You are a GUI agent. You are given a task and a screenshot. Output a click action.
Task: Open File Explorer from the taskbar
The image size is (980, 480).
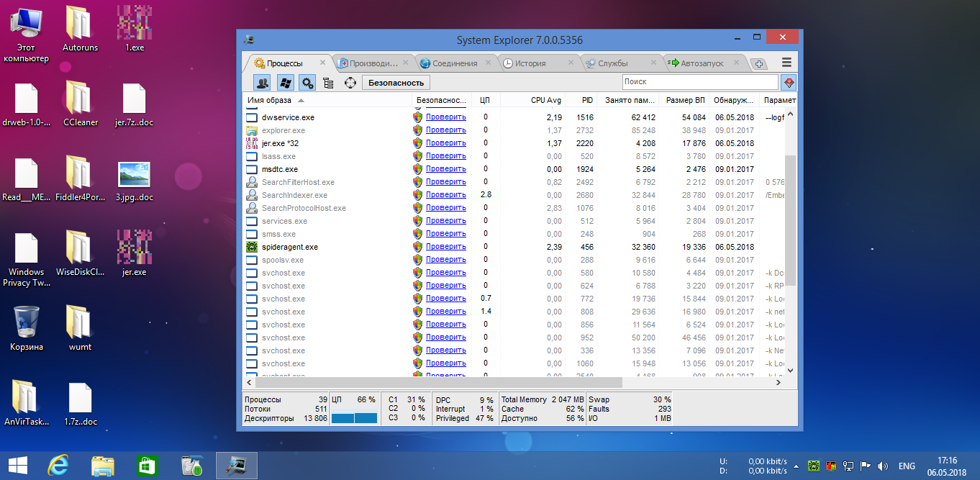coord(103,466)
